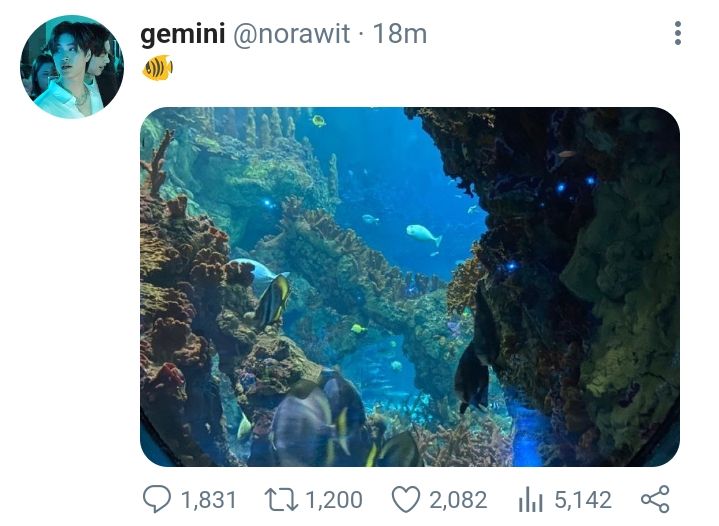
Task: Open the three-dot more options menu
Action: coord(678,34)
